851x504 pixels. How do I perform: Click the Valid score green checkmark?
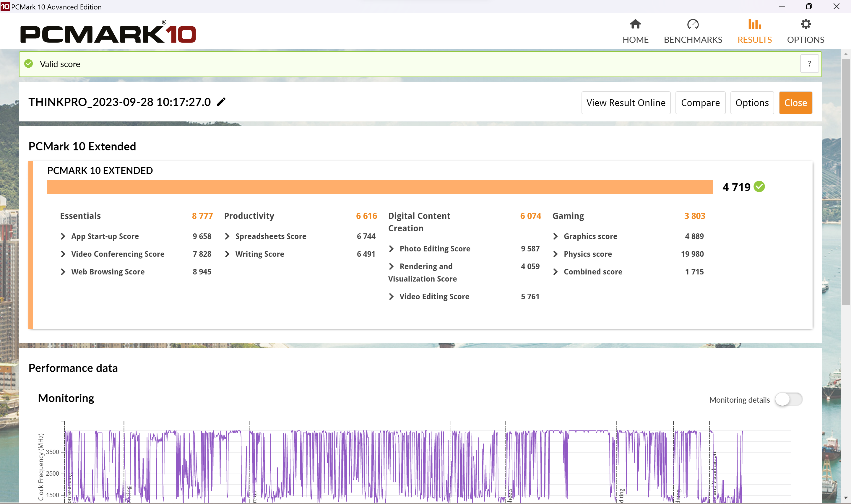[x=29, y=64]
